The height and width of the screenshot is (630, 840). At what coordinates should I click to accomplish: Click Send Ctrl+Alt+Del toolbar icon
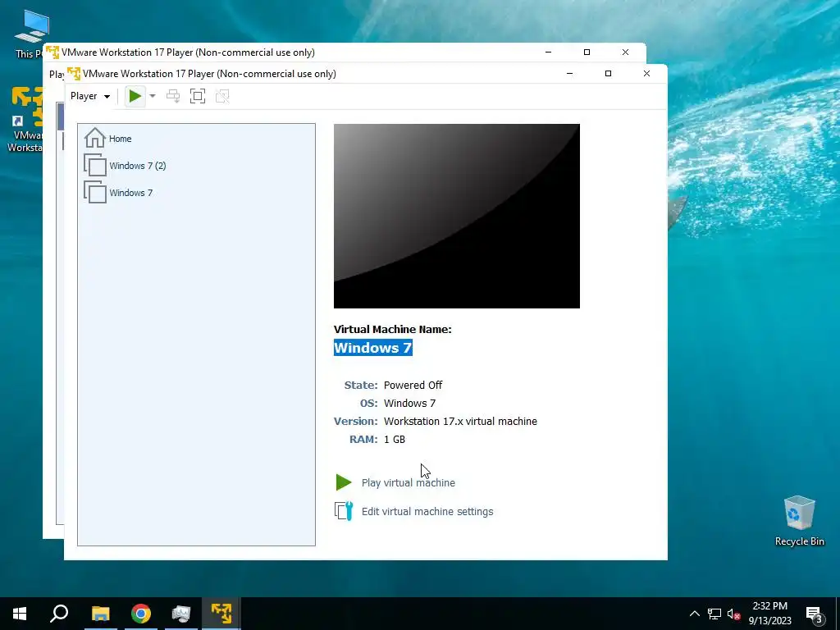click(173, 97)
